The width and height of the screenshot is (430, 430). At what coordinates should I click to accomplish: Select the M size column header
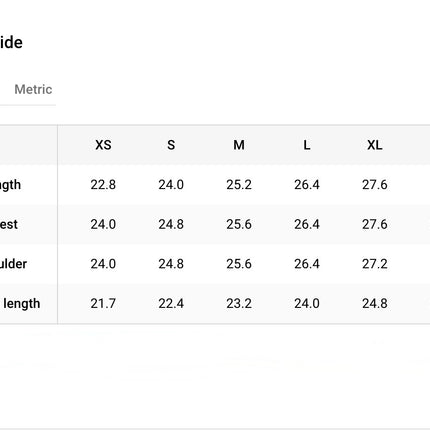[239, 145]
